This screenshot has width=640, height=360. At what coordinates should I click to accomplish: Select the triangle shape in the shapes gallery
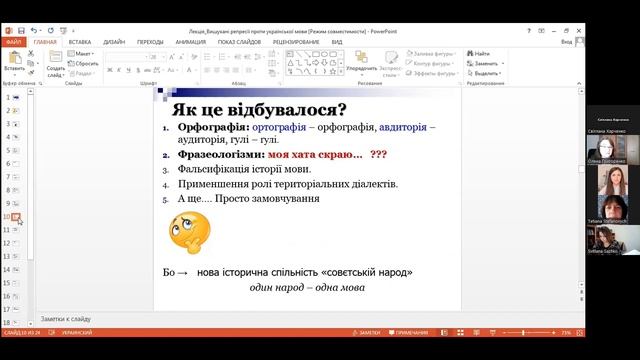click(290, 63)
